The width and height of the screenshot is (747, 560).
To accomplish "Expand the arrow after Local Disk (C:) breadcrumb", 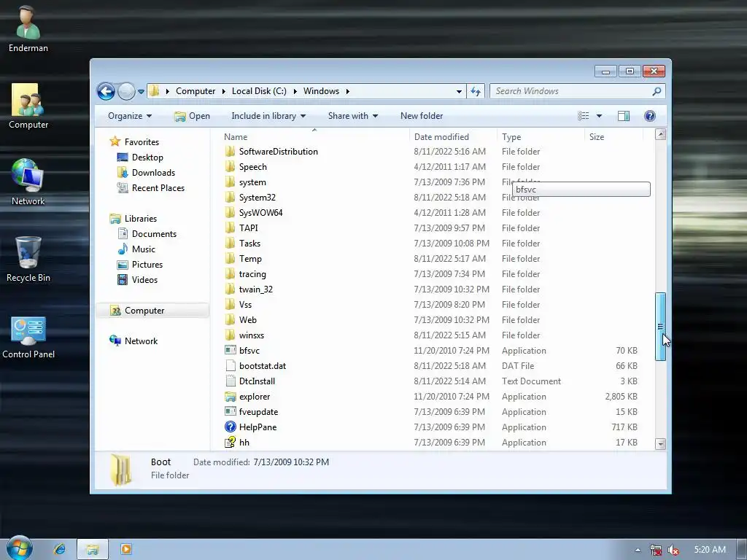I will pos(295,91).
